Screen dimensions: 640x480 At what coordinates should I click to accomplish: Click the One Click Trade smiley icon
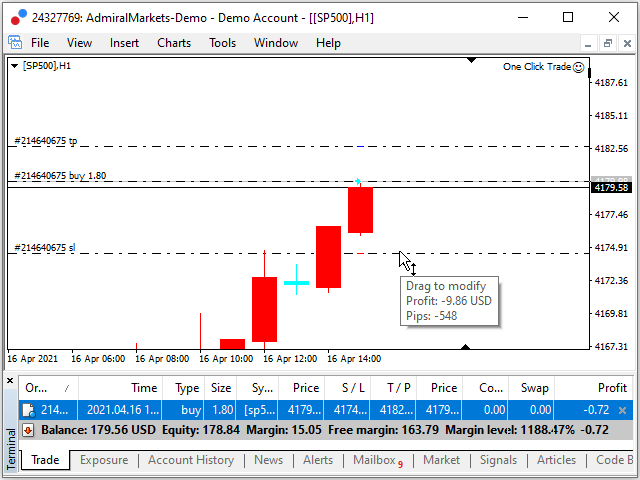pos(579,67)
